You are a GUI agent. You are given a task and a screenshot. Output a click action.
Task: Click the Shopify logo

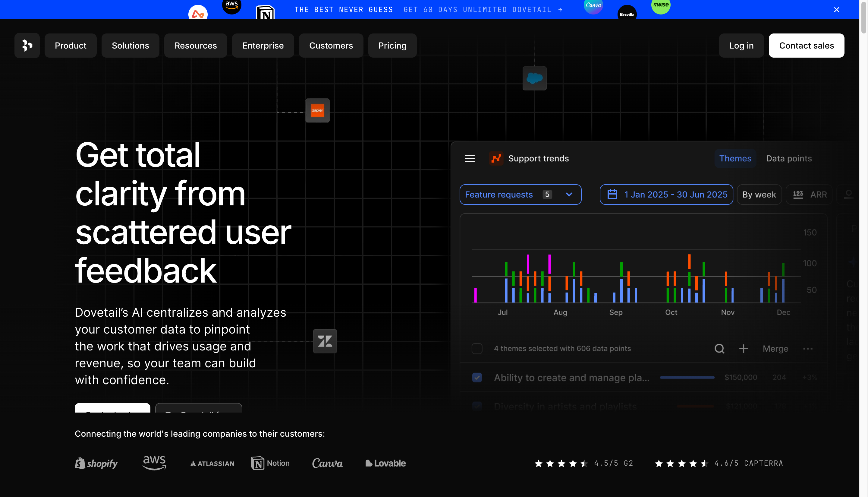[x=96, y=463]
